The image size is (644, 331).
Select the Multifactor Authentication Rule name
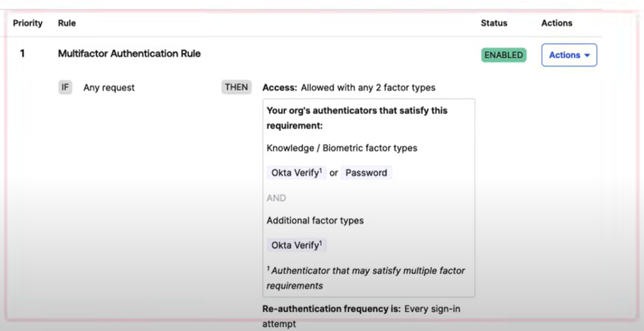[129, 53]
